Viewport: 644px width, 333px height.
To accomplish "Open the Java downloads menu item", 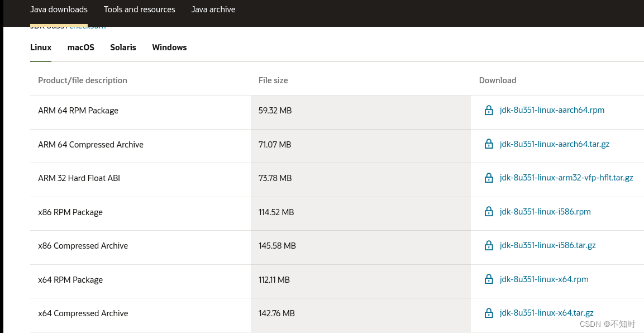I will point(59,9).
